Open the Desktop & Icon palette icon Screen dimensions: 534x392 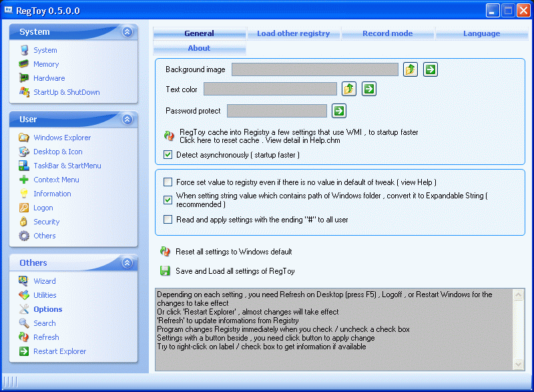coord(24,152)
